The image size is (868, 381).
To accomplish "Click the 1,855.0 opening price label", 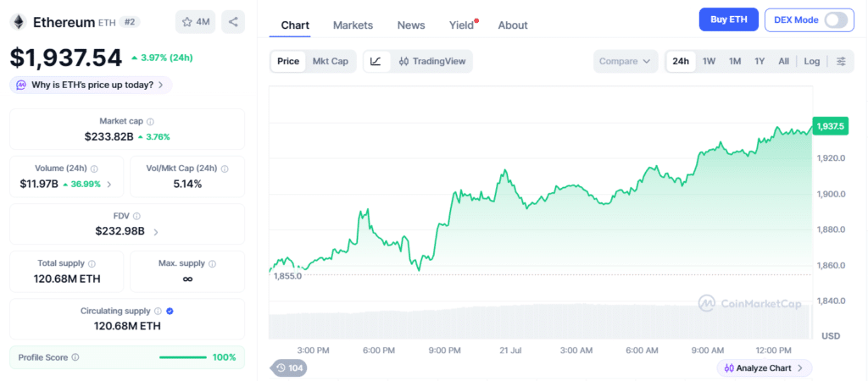I will coord(287,277).
